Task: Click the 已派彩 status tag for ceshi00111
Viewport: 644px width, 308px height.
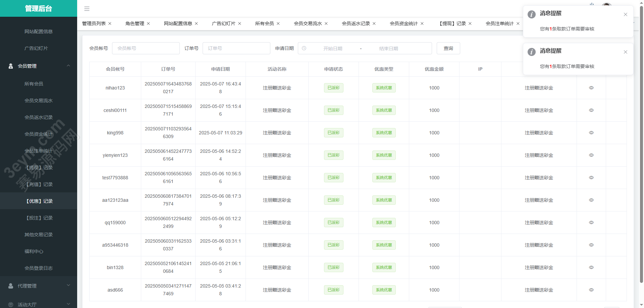Action: coord(333,110)
